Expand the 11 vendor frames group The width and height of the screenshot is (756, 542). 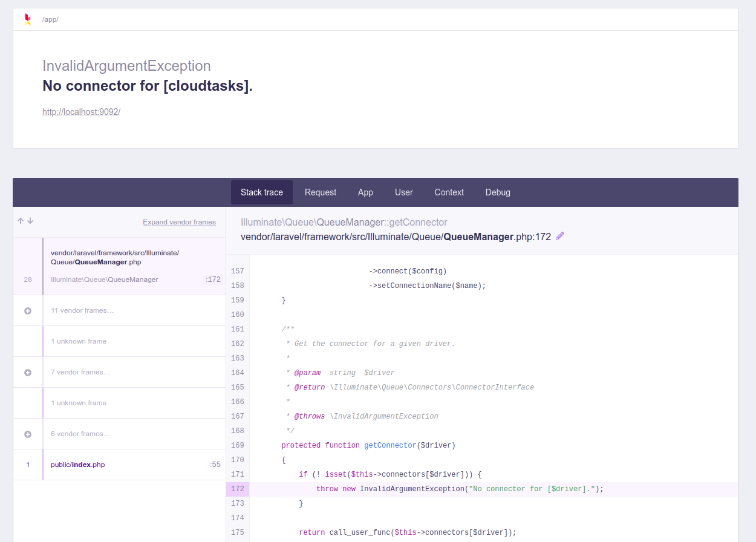pos(27,310)
